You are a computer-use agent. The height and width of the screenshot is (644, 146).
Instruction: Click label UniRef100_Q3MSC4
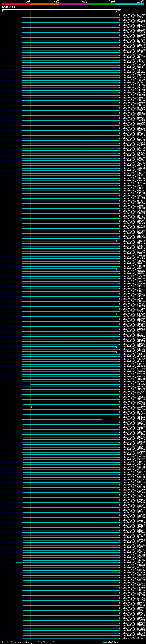(x=133, y=625)
